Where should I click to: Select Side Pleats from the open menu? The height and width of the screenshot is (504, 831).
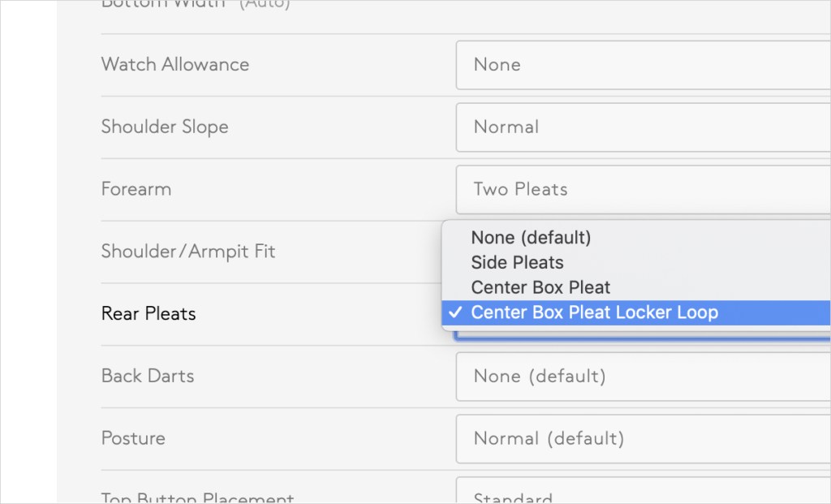click(x=517, y=262)
